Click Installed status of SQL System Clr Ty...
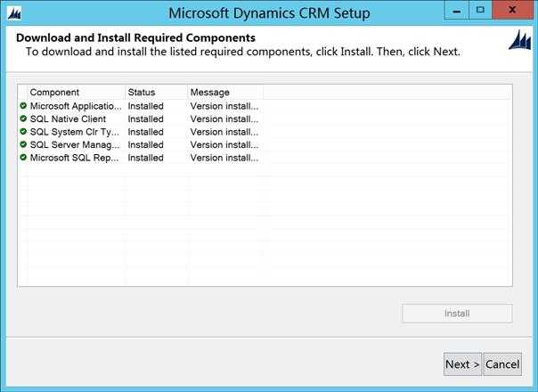This screenshot has width=538, height=392. coord(145,132)
